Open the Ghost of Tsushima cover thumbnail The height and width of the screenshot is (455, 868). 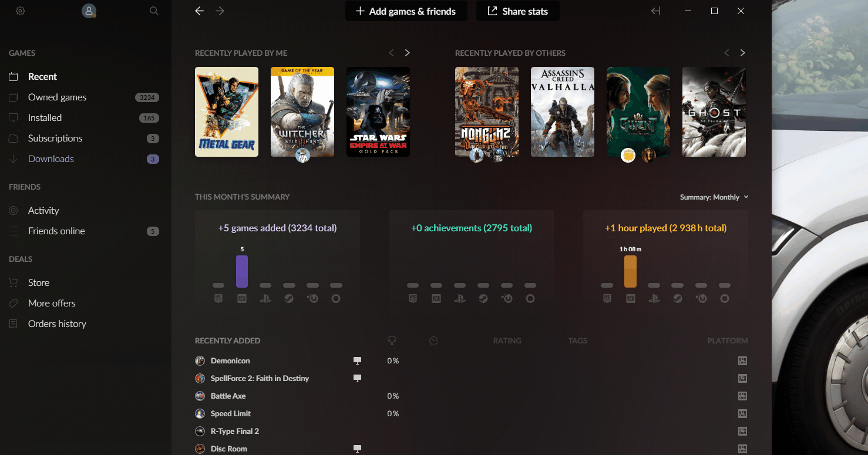(714, 112)
